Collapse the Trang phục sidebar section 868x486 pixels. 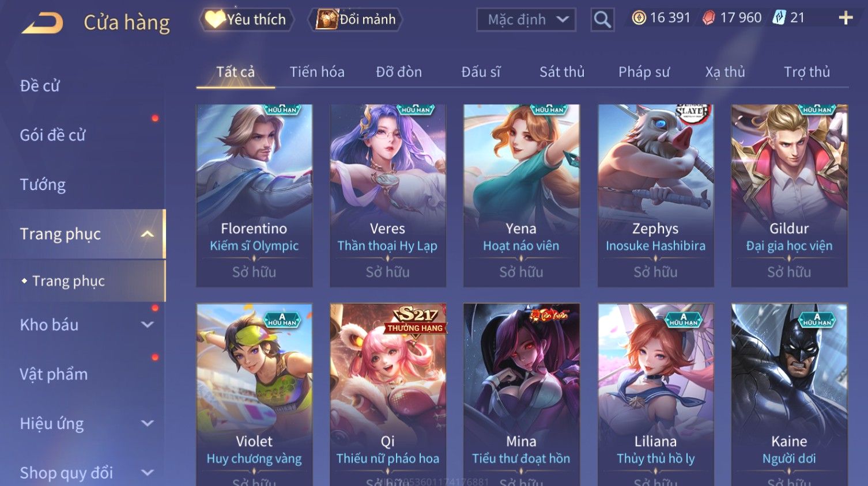point(148,234)
